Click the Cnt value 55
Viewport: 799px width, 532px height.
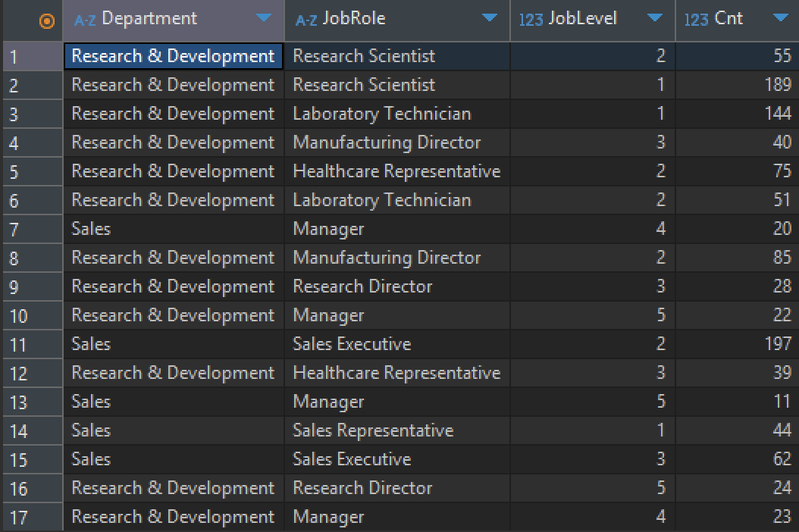782,56
